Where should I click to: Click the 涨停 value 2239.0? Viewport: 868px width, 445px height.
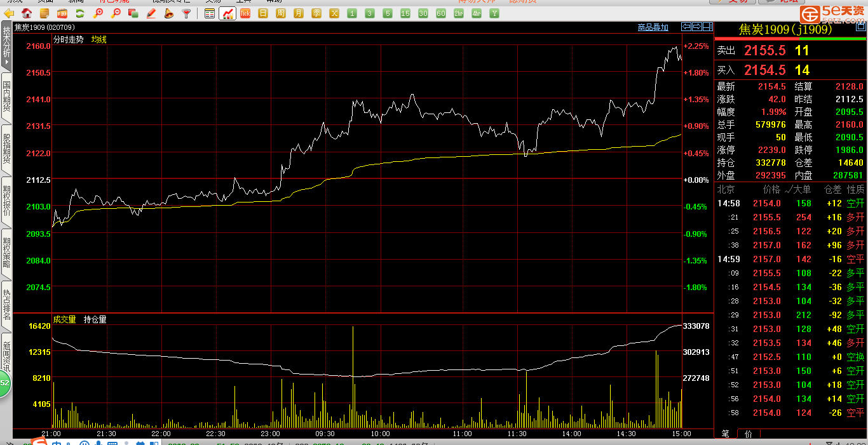tap(773, 150)
